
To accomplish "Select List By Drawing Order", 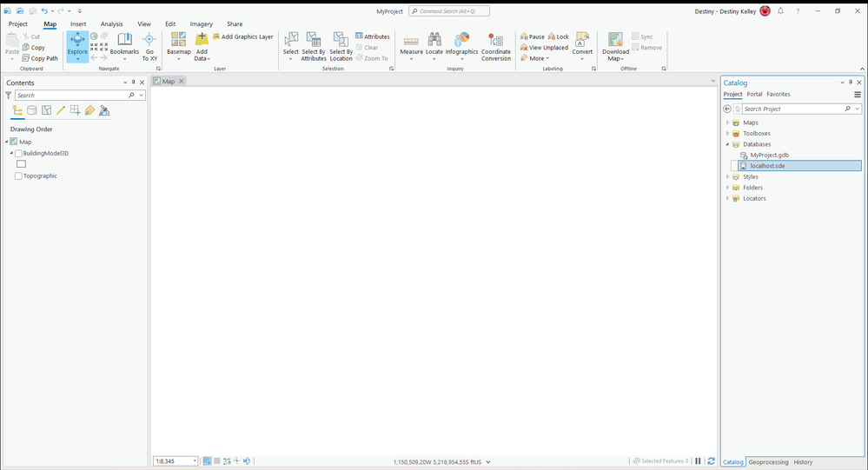I will 17,110.
